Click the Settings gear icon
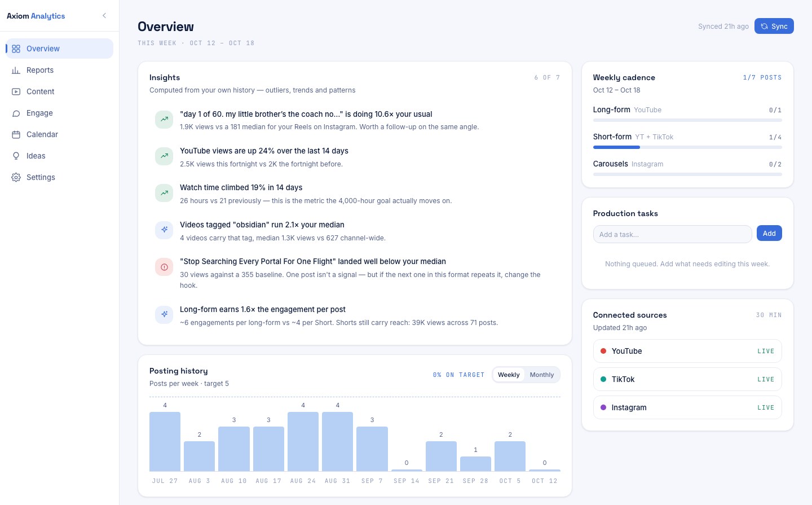 point(16,177)
